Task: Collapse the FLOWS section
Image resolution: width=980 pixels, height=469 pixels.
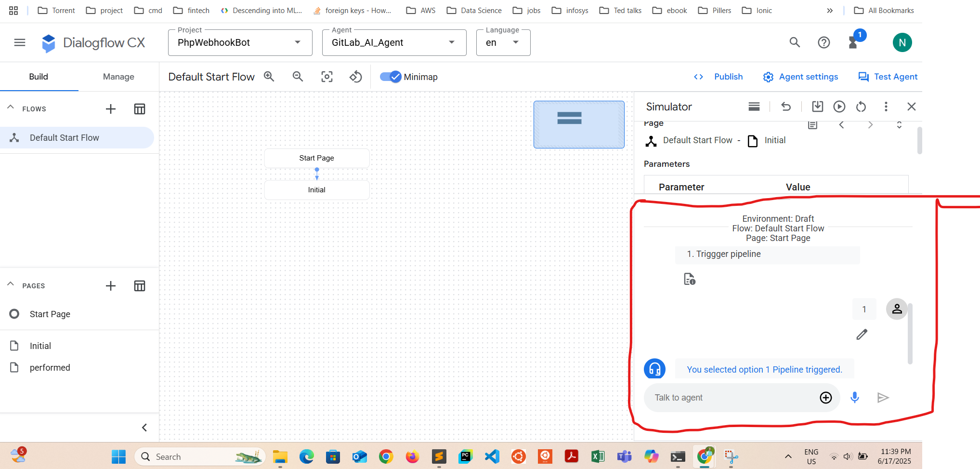Action: (x=11, y=107)
